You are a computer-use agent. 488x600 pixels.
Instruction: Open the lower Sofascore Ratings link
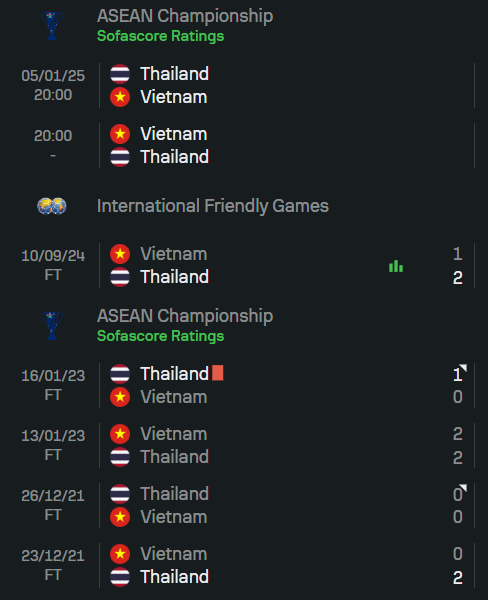click(160, 336)
